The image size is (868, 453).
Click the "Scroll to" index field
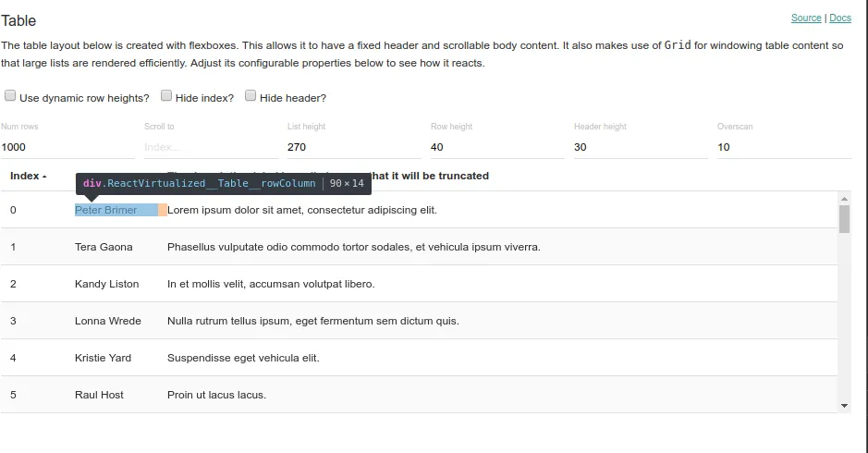[x=211, y=147]
